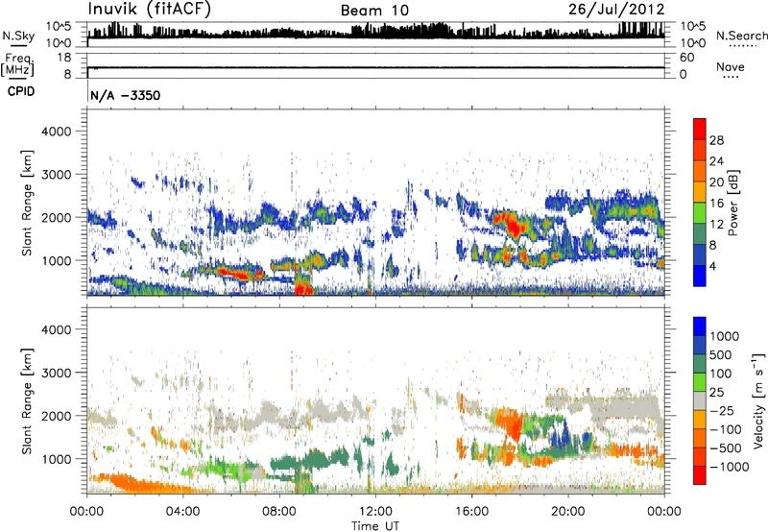Select the velocity colorbar "-100" label
This screenshot has height=532, width=768.
726,429
